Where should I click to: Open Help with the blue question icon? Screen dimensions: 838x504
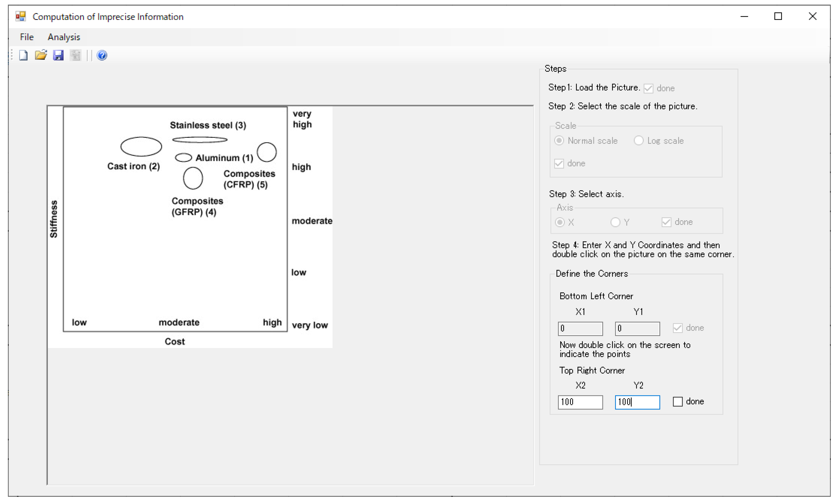[x=102, y=55]
